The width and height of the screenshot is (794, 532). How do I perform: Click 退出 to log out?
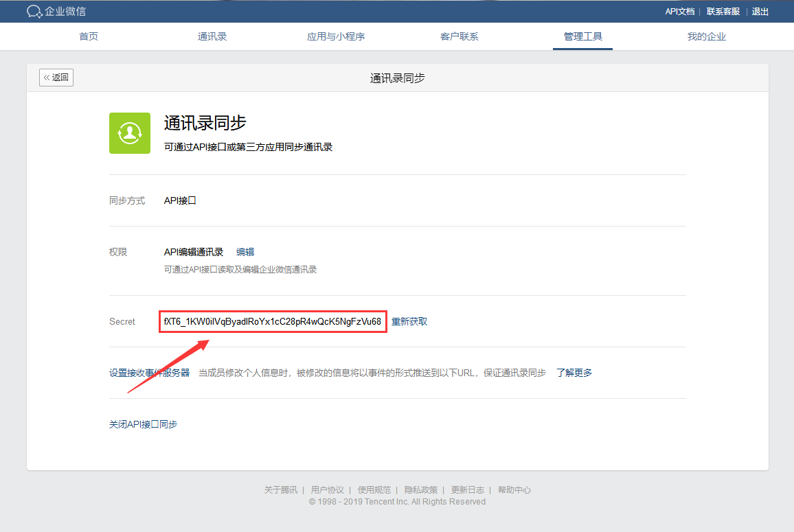coord(760,12)
